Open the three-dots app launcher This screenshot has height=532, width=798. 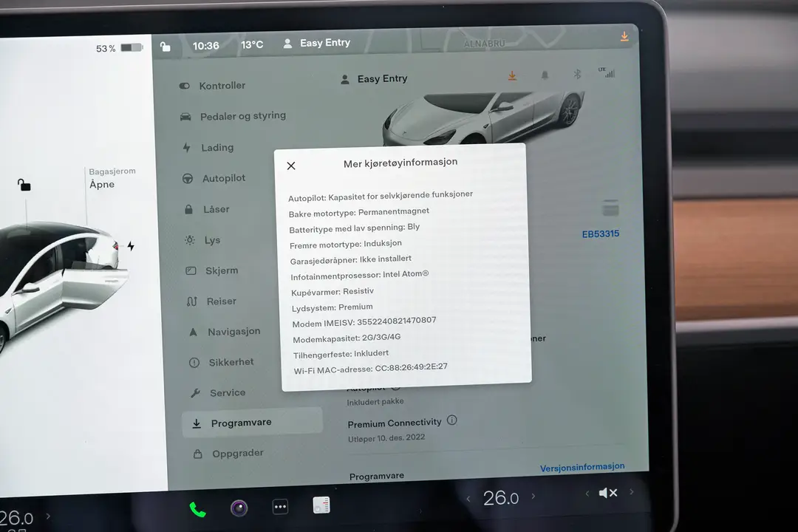tap(281, 507)
